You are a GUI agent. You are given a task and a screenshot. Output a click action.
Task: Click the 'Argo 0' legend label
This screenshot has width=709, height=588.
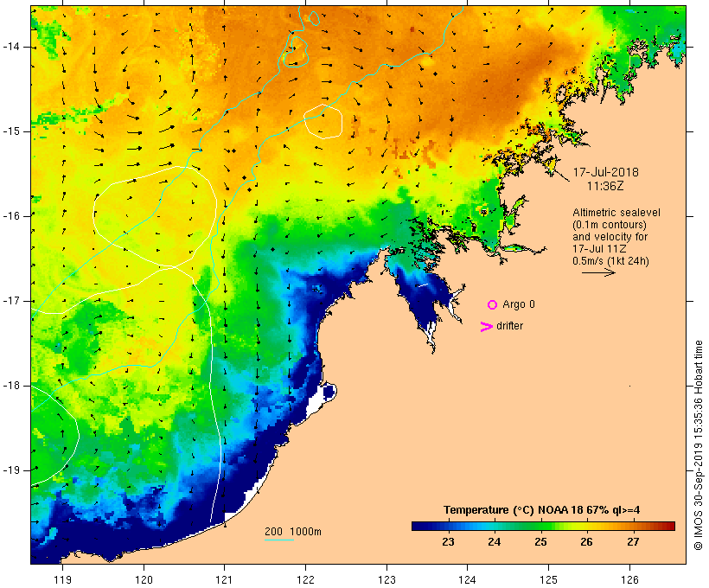[519, 304]
